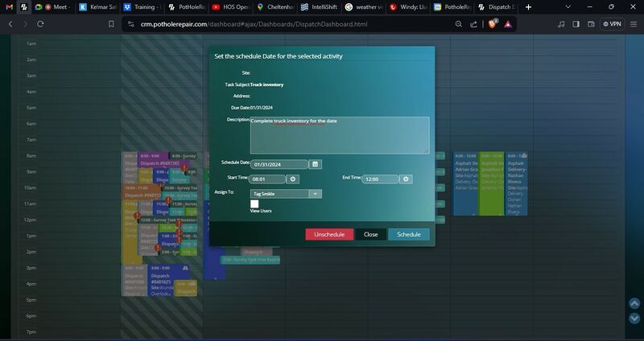Click the address bar URL

tap(254, 24)
